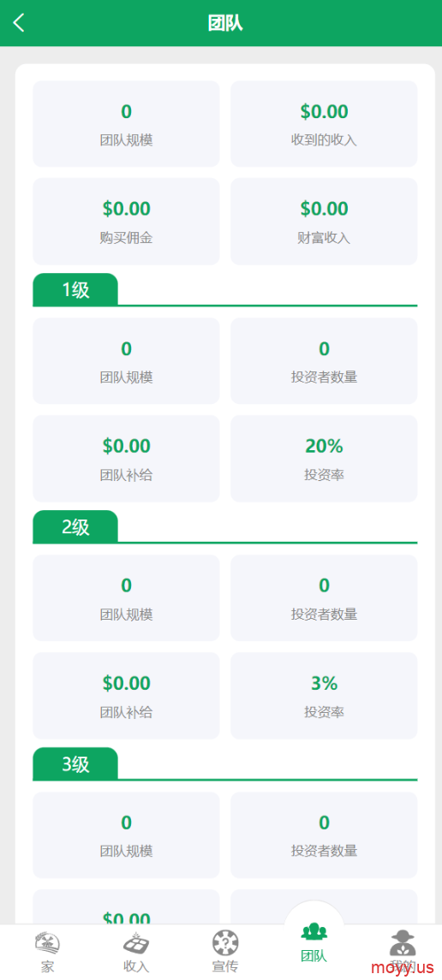The image size is (442, 980).
Task: Select the 1级 level tab
Action: [75, 290]
